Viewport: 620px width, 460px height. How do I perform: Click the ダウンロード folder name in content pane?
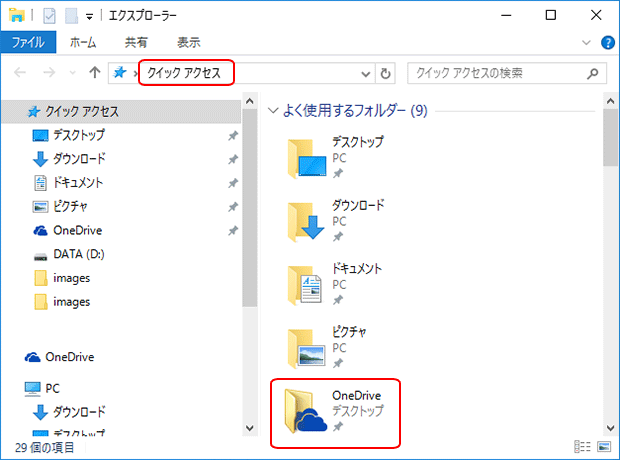pos(358,205)
